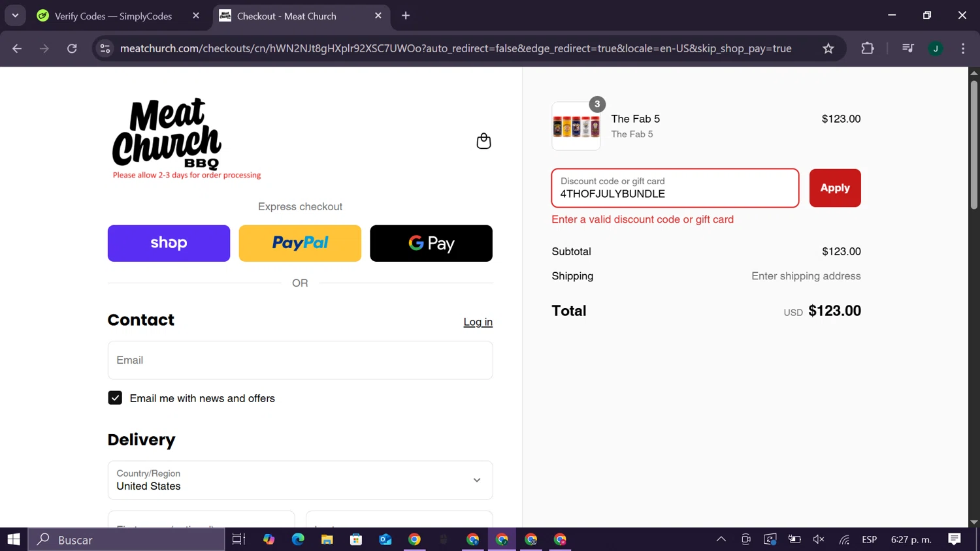Screen dimensions: 980x551
Task: Apply the discount code
Action: pos(835,188)
